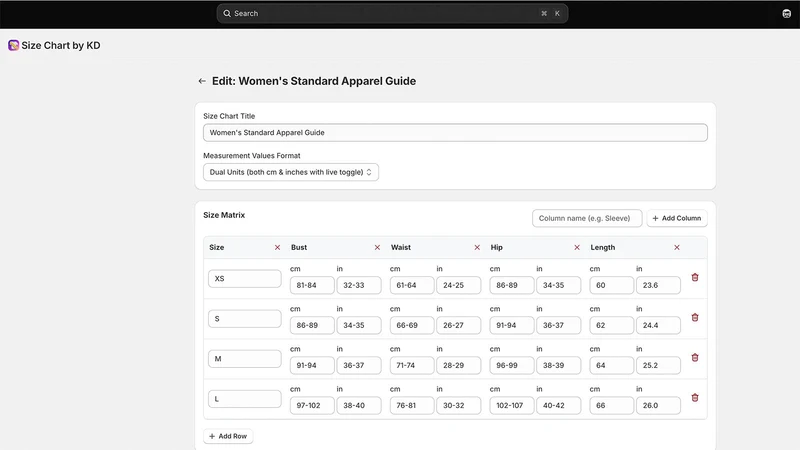Screen dimensions: 800x450
Task: Edit L waist inches value 30-32
Action: [x=459, y=406]
